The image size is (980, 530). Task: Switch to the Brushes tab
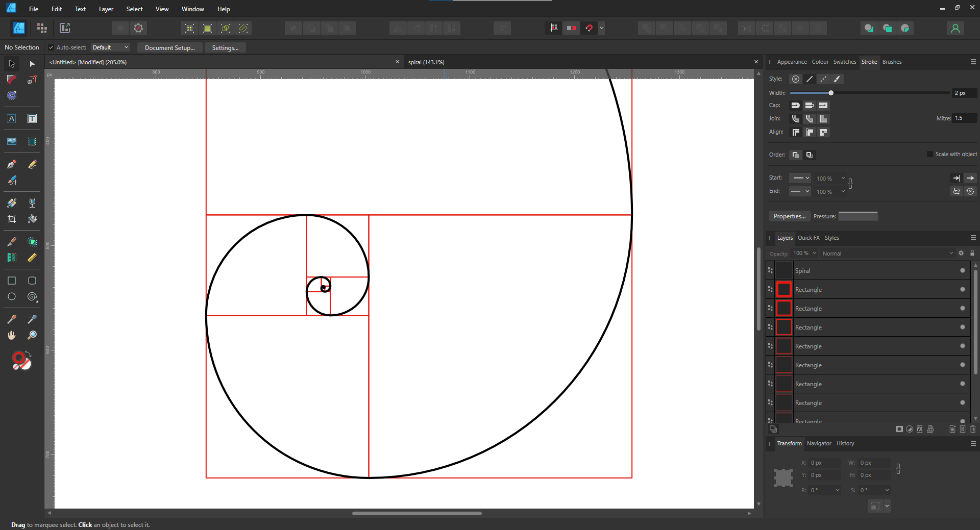[892, 62]
